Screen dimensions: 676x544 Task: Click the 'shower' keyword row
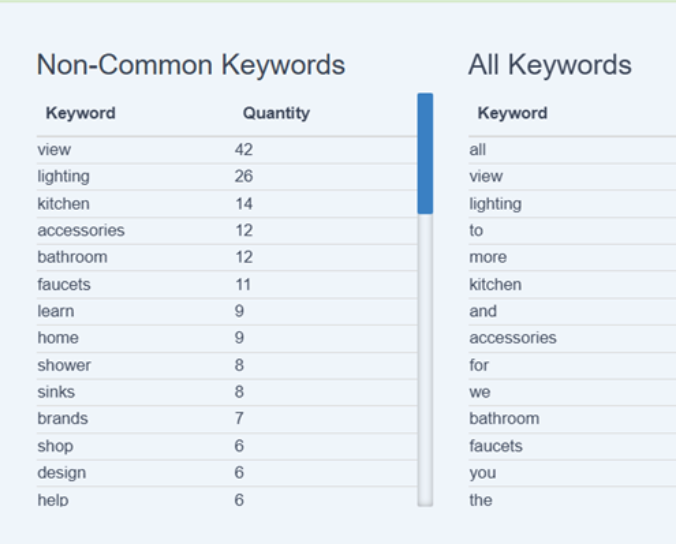coord(64,366)
